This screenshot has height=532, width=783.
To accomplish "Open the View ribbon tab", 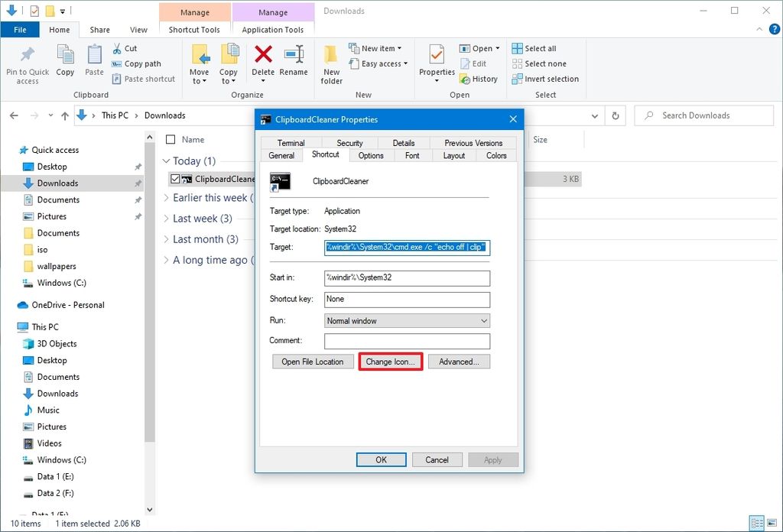I will 138,29.
